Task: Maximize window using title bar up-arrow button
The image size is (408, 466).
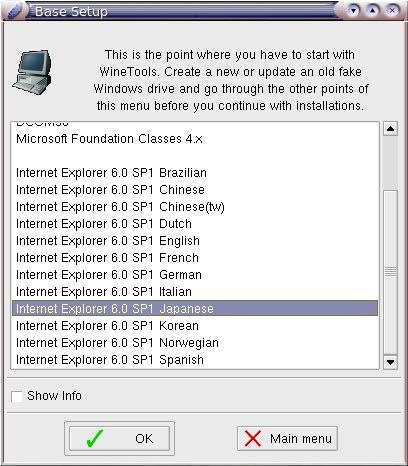Action: click(x=372, y=11)
